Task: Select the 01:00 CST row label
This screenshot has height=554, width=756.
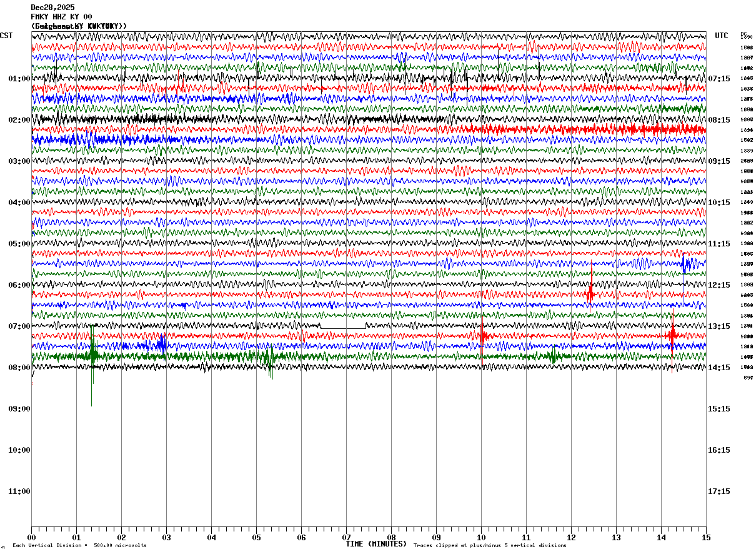Action: [x=19, y=79]
